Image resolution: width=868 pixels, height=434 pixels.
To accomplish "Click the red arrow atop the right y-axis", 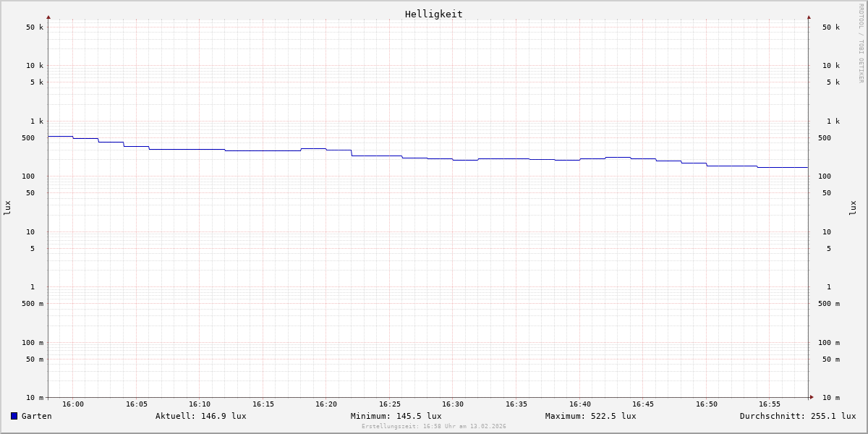I will (x=809, y=17).
